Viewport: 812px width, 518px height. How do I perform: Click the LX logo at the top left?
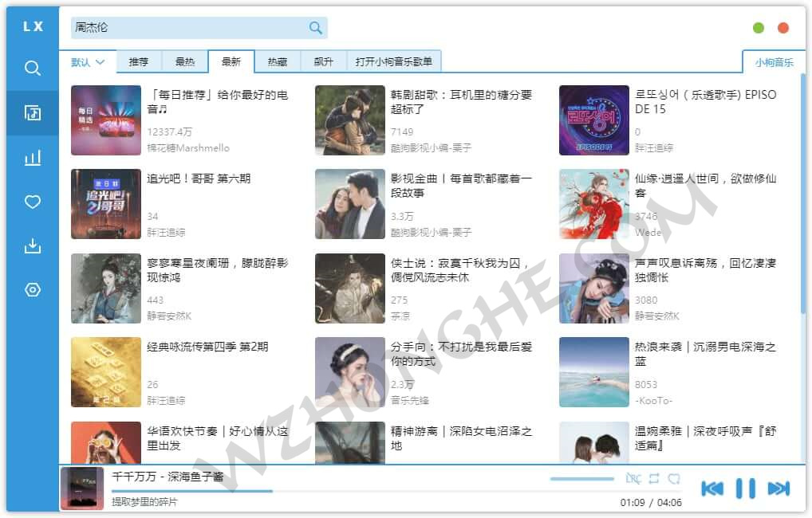pos(32,26)
